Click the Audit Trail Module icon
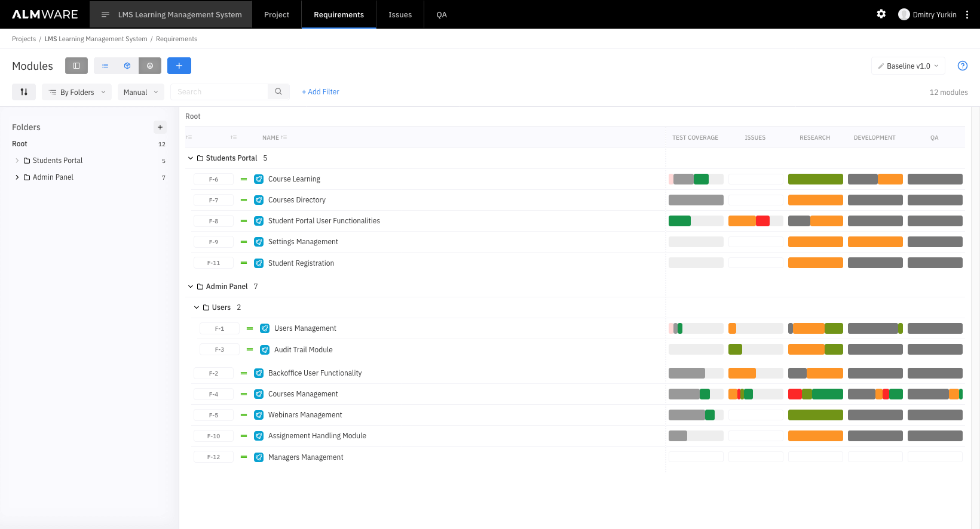This screenshot has height=529, width=980. coord(265,350)
